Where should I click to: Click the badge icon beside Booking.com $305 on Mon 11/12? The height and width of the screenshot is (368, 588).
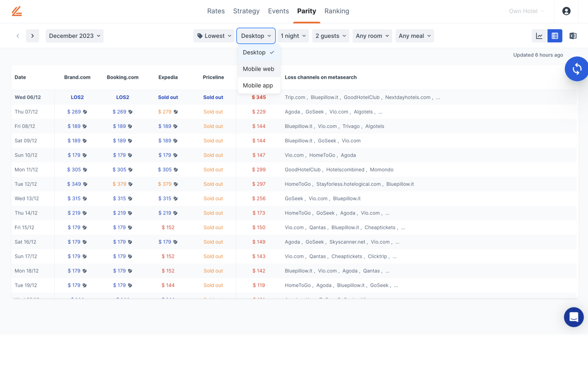(130, 170)
